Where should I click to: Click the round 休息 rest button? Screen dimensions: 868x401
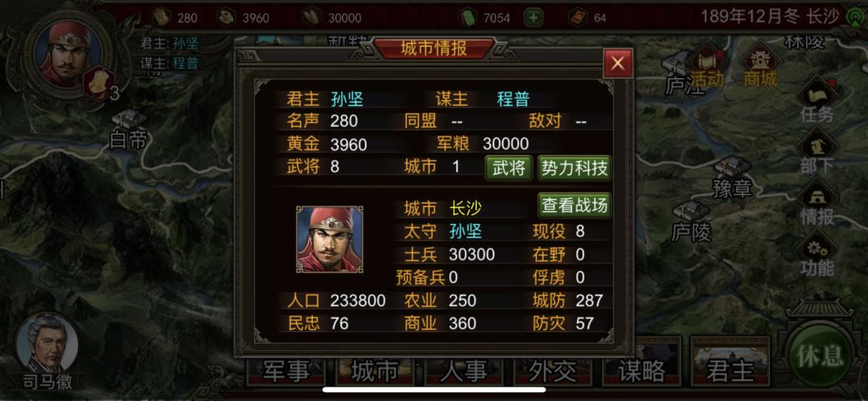[820, 356]
